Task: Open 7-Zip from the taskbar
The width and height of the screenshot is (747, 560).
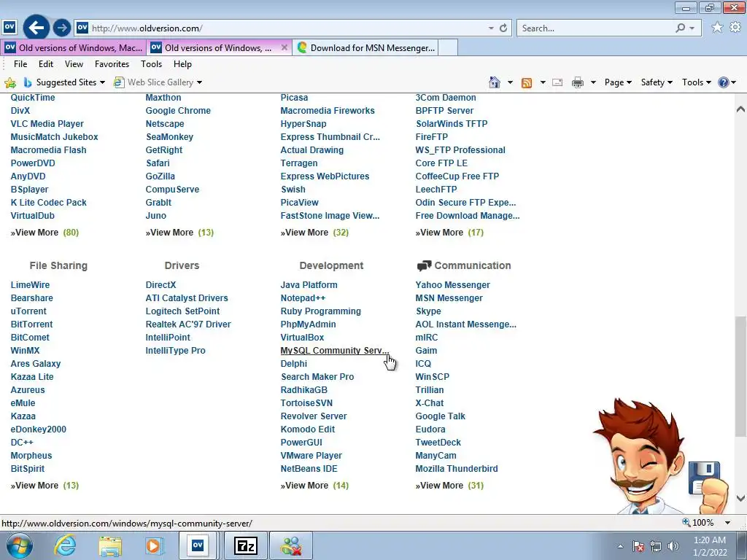Action: [245, 545]
